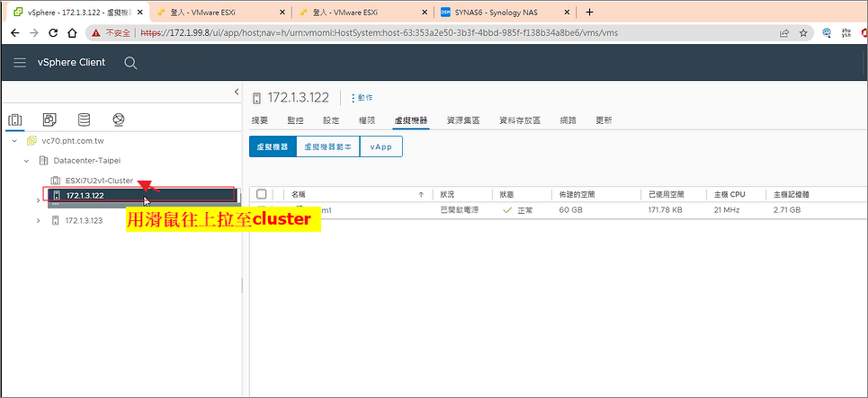Image resolution: width=868 pixels, height=398 pixels.
Task: Open the first 登入 - VMware ESXi tab
Action: click(x=219, y=13)
